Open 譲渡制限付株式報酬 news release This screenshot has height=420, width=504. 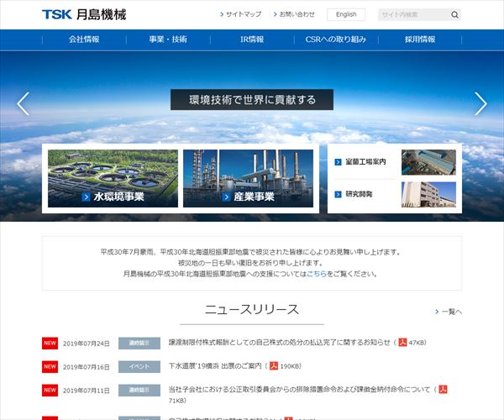[x=280, y=343]
